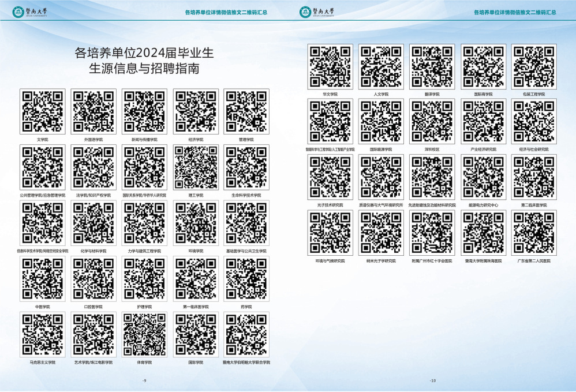The image size is (576, 392).
Task: Click the title line 生源信息与招聘指南
Action: tap(144, 69)
